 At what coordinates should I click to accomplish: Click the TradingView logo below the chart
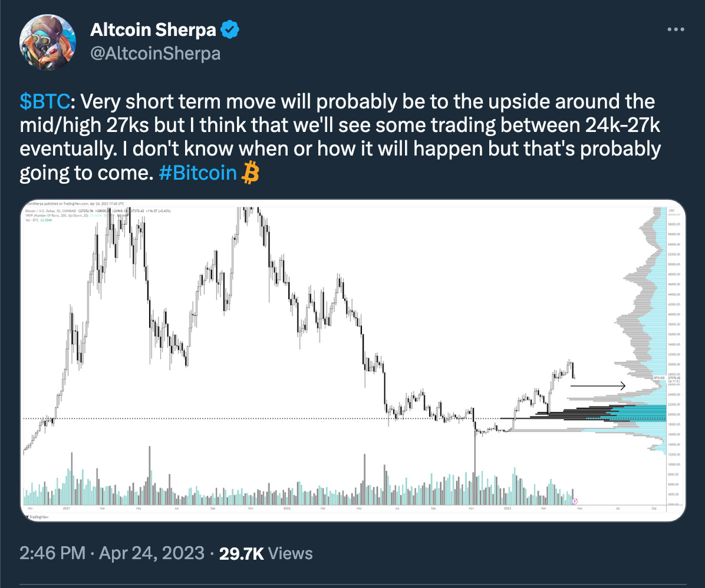[38, 517]
